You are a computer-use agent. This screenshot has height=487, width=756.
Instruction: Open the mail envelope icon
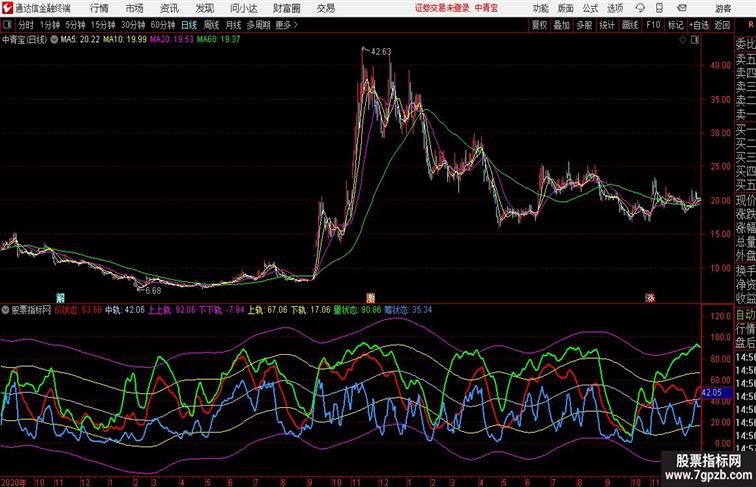point(682,8)
